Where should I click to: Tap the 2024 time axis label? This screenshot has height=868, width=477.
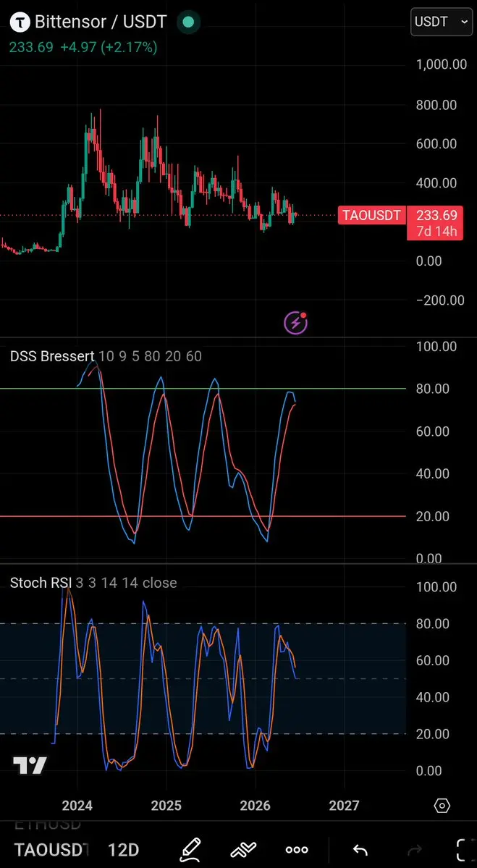77,806
